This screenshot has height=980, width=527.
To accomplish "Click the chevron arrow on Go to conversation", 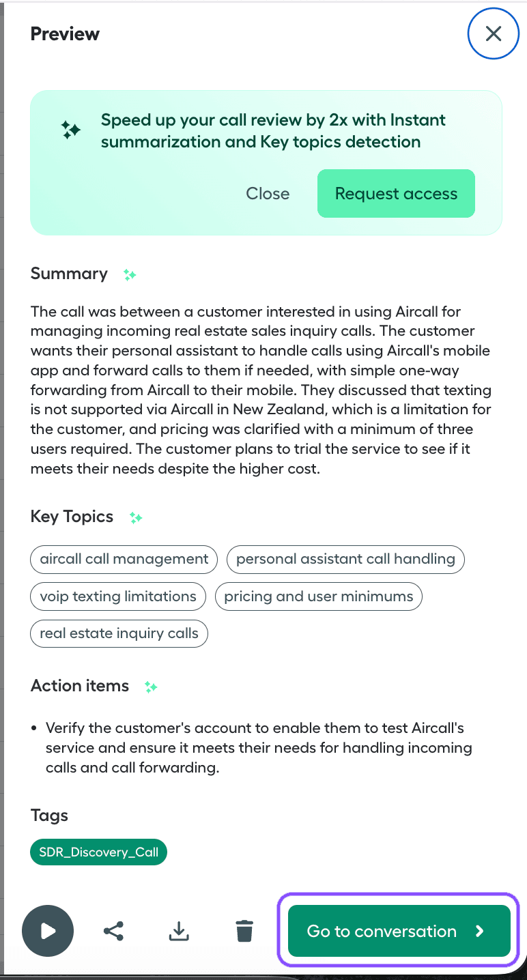I will coord(480,931).
